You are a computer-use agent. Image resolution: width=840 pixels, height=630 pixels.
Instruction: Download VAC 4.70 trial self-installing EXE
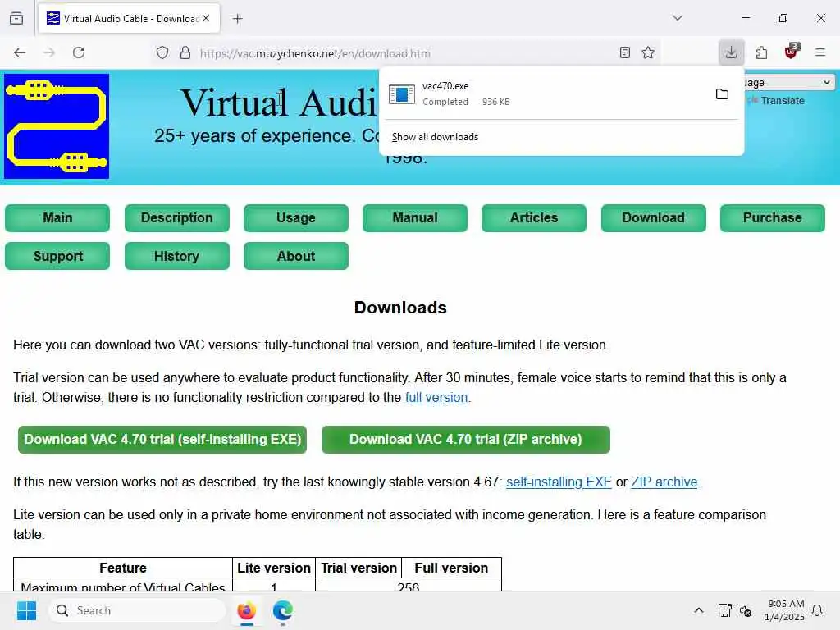click(162, 440)
